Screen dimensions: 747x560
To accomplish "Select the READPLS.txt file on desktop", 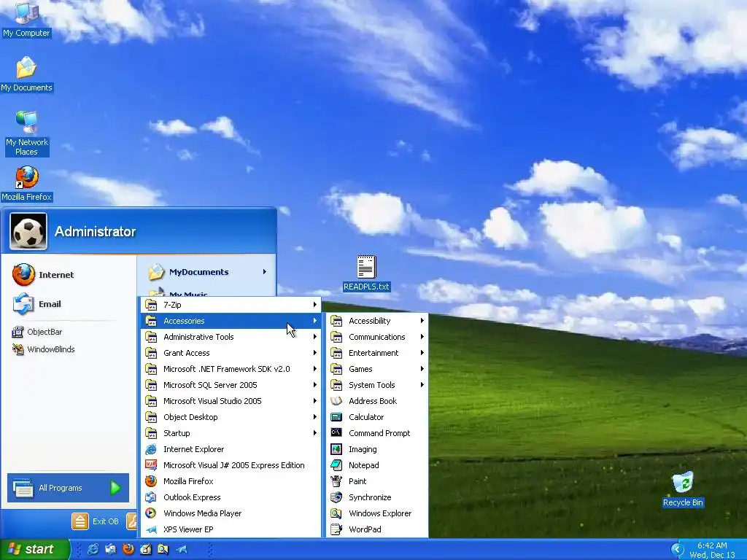I will (366, 273).
